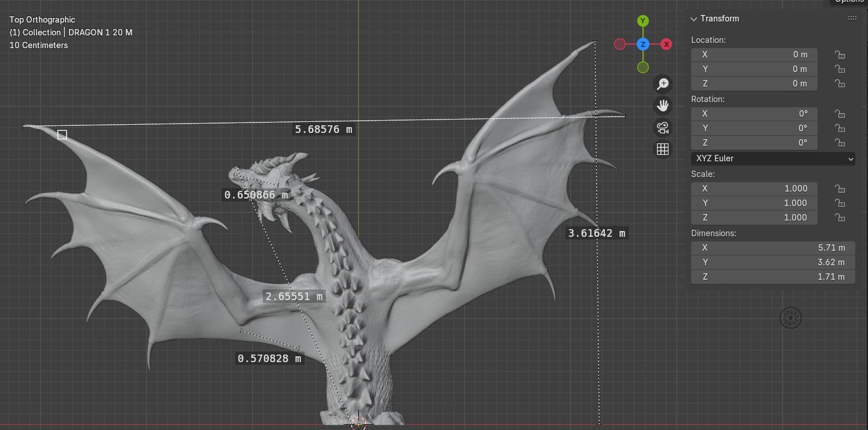The image size is (868, 430).
Task: Lock Rotation Z
Action: (x=840, y=143)
